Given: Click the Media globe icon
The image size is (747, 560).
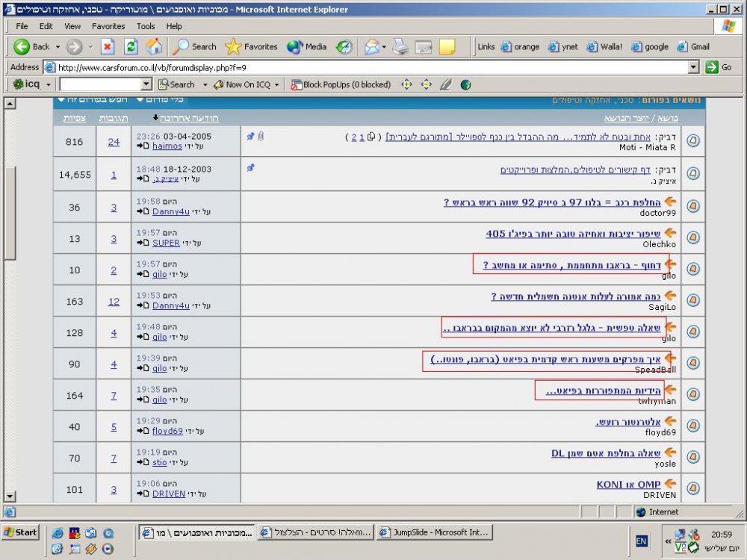Looking at the screenshot, I should (307, 46).
